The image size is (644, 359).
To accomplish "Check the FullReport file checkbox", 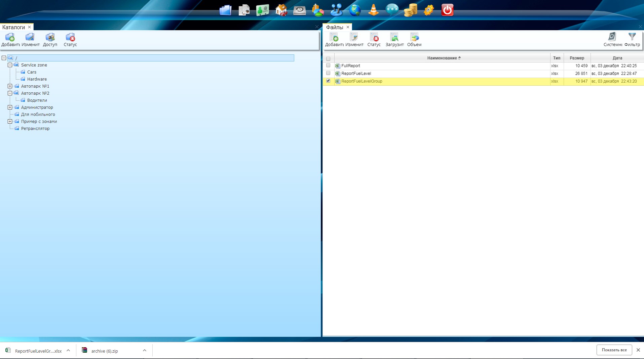I will (x=328, y=65).
